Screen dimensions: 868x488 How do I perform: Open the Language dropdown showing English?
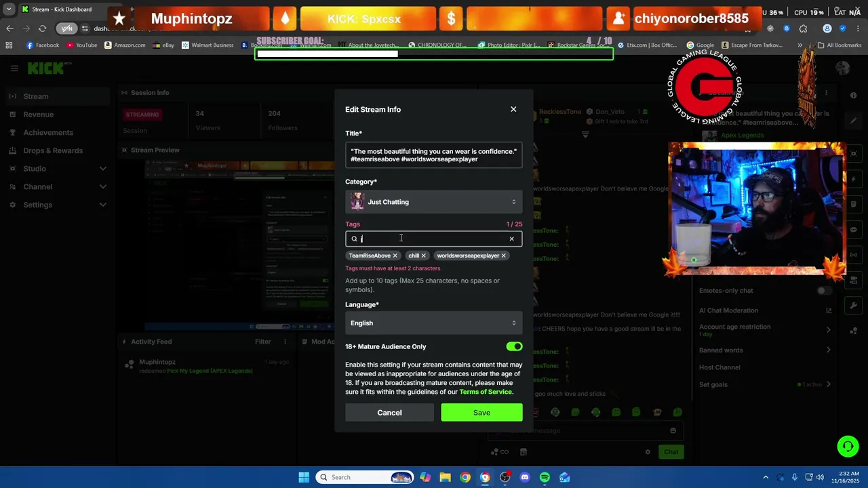coord(433,323)
